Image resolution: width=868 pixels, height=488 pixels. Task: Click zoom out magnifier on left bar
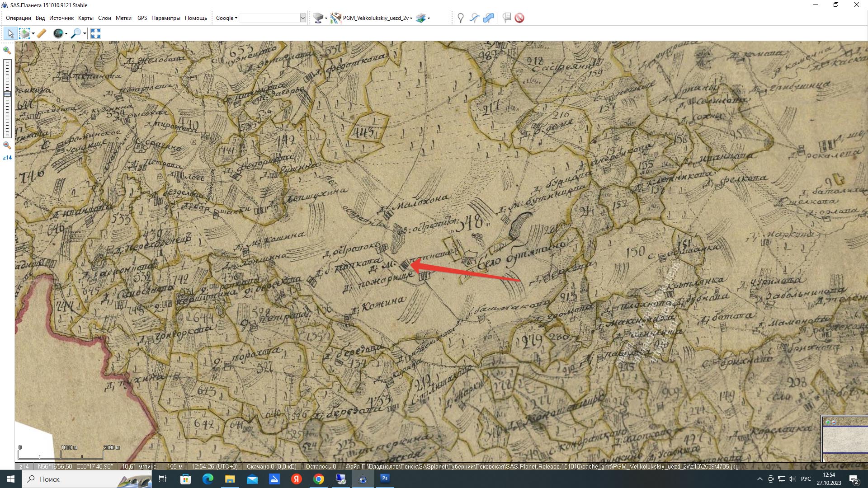click(7, 145)
